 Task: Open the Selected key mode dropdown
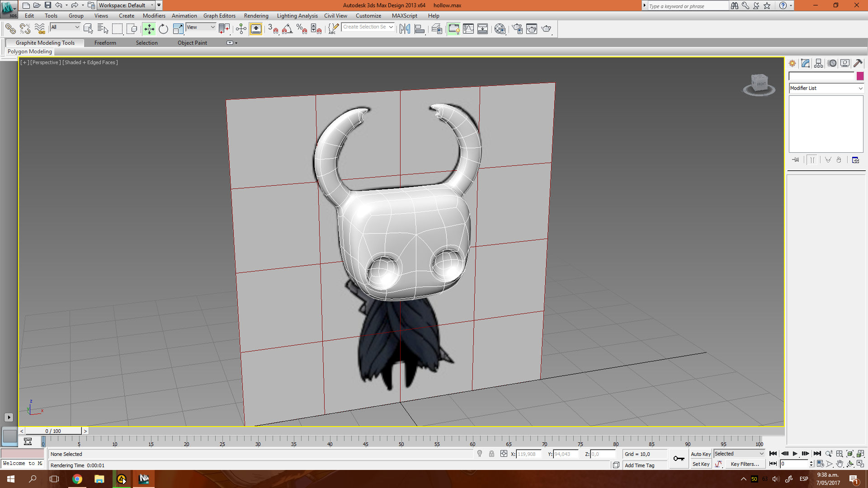coord(739,454)
